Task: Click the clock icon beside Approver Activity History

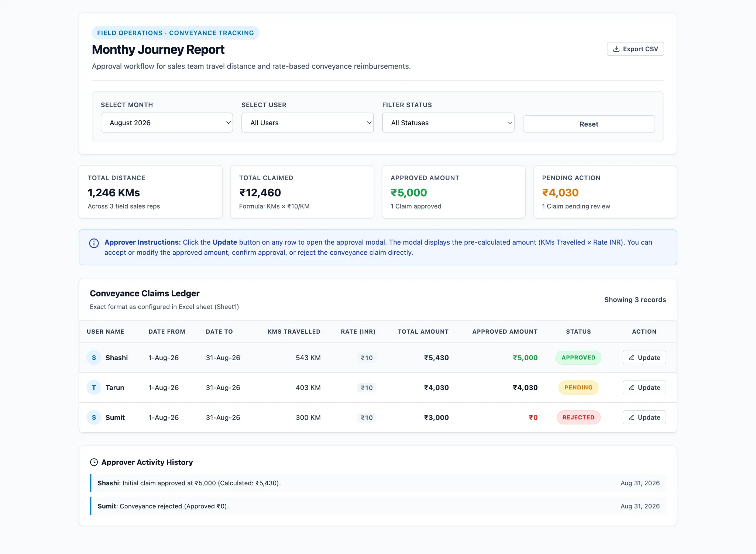Action: click(x=94, y=462)
